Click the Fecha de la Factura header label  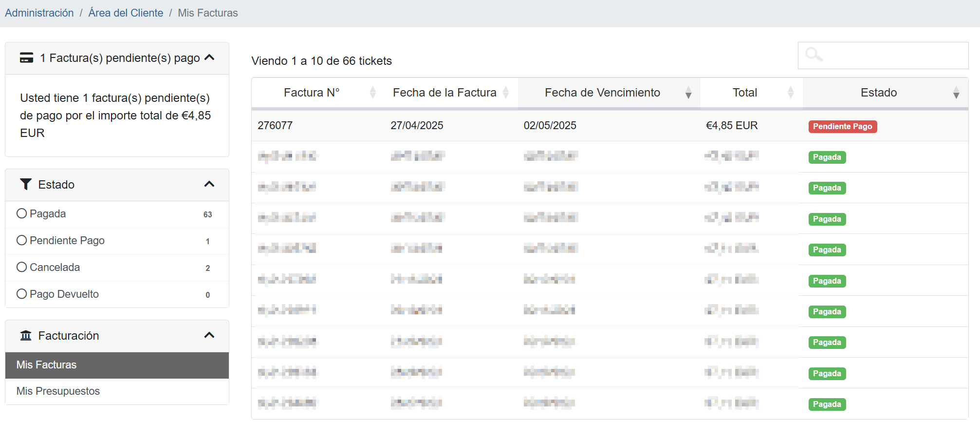444,93
